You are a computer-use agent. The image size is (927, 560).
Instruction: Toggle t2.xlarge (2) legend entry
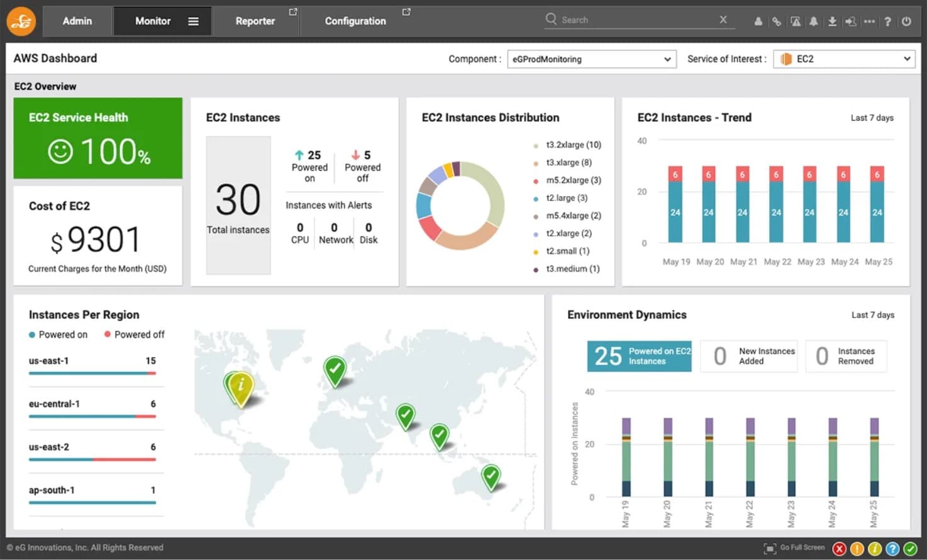coord(562,233)
